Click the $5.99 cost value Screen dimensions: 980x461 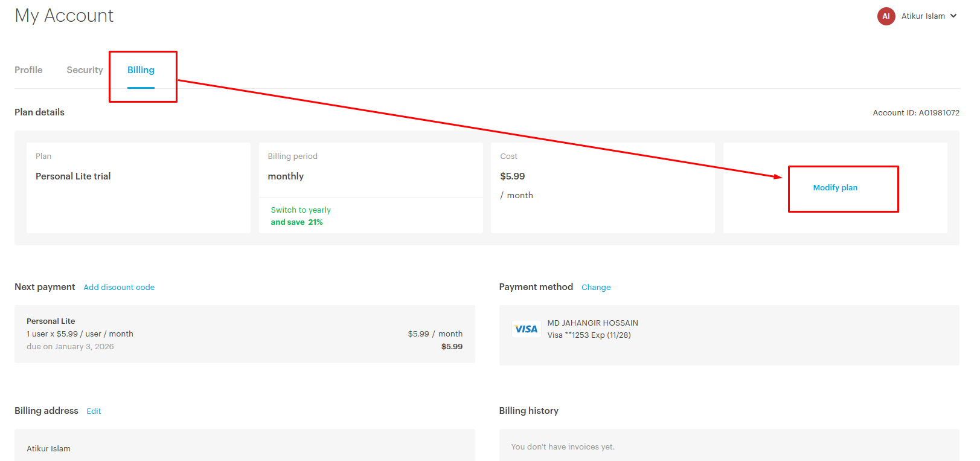[513, 176]
